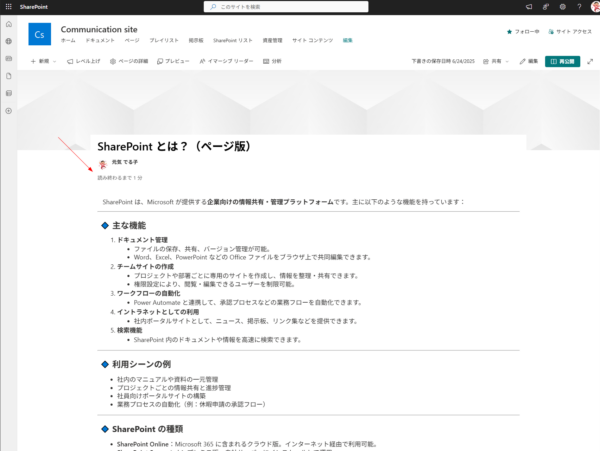Open the help question mark icon
Viewport: 600px width, 451px height.
click(x=579, y=7)
